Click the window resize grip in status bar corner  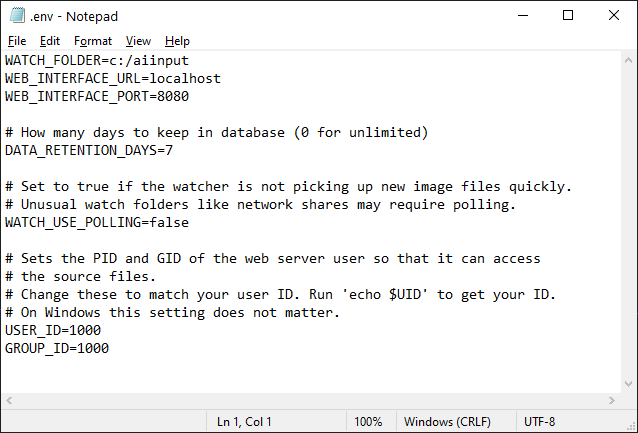click(631, 426)
